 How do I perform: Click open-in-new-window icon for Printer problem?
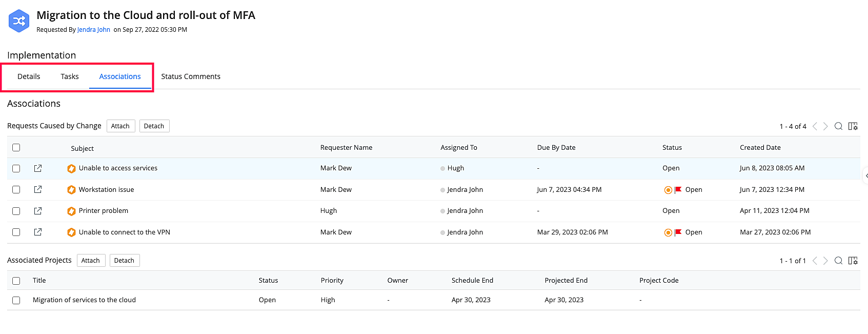point(38,211)
